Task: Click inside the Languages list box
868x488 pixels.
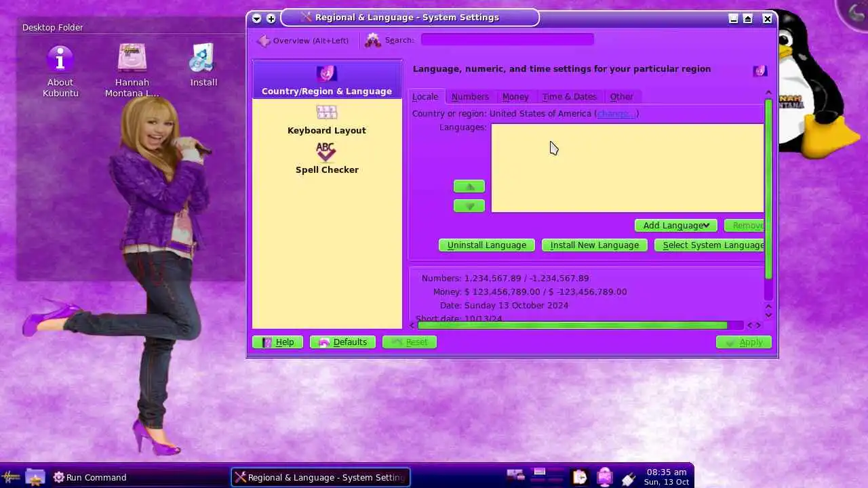Action: 627,168
